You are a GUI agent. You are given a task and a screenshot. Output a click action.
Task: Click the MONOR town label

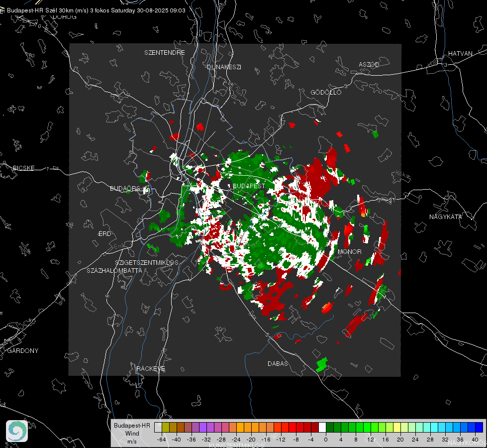click(x=349, y=252)
